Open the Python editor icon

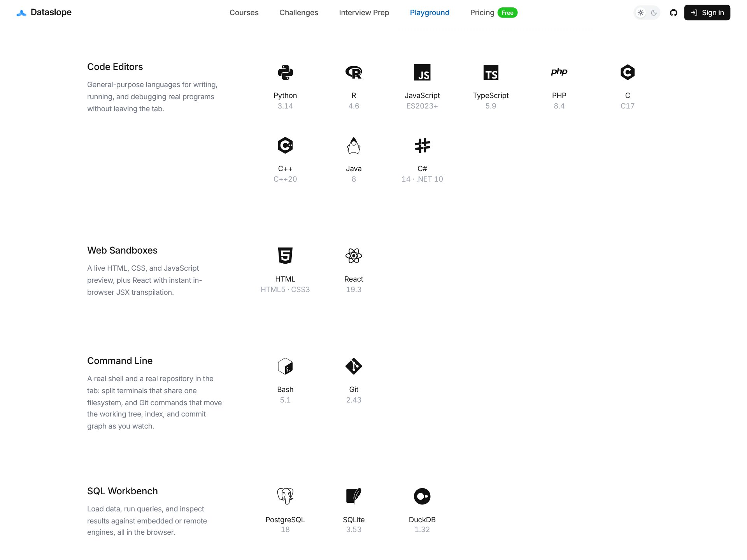285,72
